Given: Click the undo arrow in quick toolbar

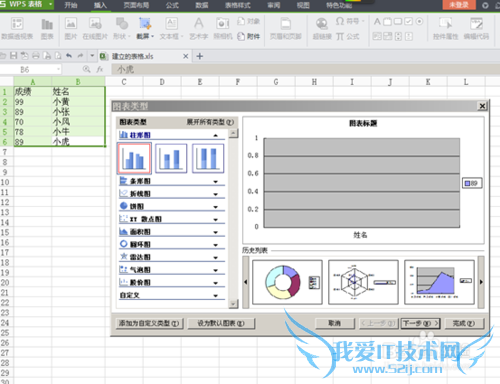Looking at the screenshot, I should [x=69, y=56].
